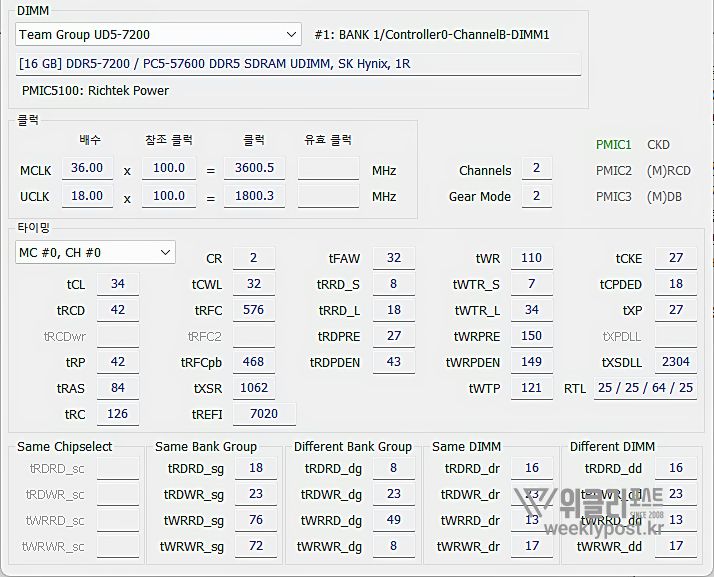Select the tCL timing value field
The width and height of the screenshot is (714, 577).
118,284
